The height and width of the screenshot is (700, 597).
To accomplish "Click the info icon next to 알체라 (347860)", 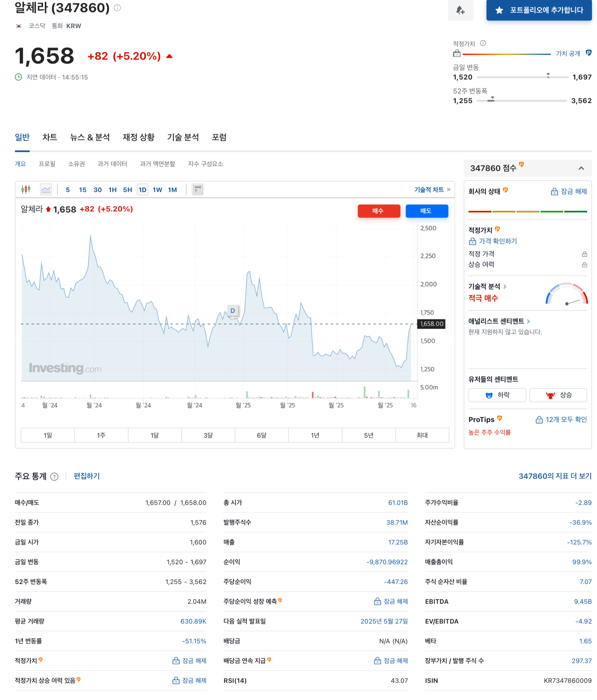I will coord(117,7).
